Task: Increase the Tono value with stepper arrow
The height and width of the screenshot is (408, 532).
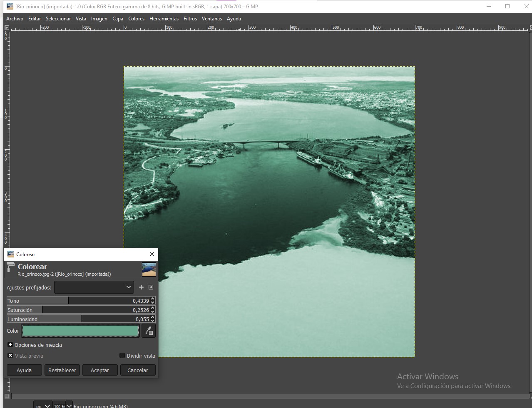Action: click(x=153, y=299)
